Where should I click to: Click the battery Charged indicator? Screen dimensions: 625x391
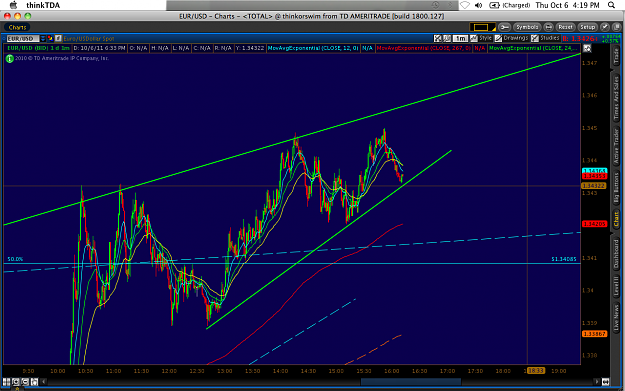tap(509, 5)
